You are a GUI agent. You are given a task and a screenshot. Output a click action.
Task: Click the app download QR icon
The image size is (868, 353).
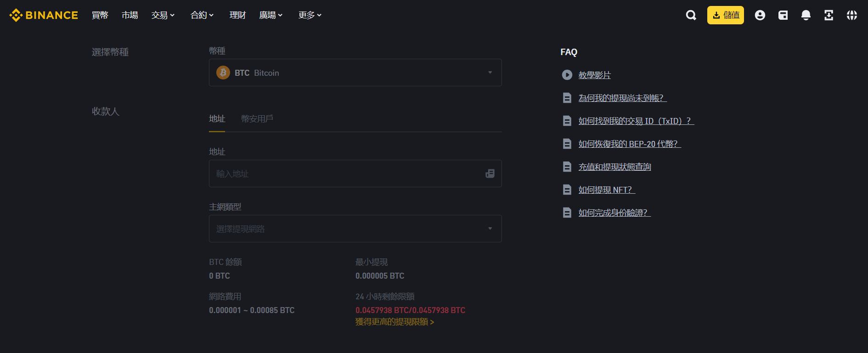(x=829, y=15)
